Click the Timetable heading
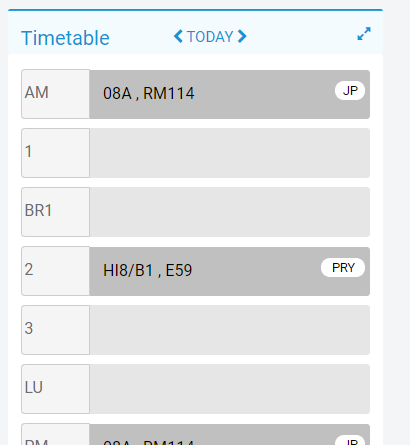The height and width of the screenshot is (445, 410). pos(65,38)
